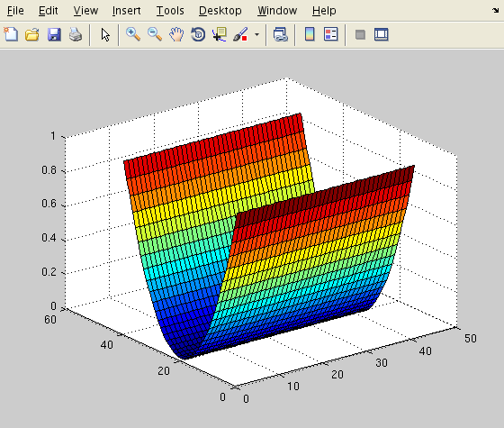Open a file with the folder icon
Viewport: 504px width, 428px height.
click(32, 34)
